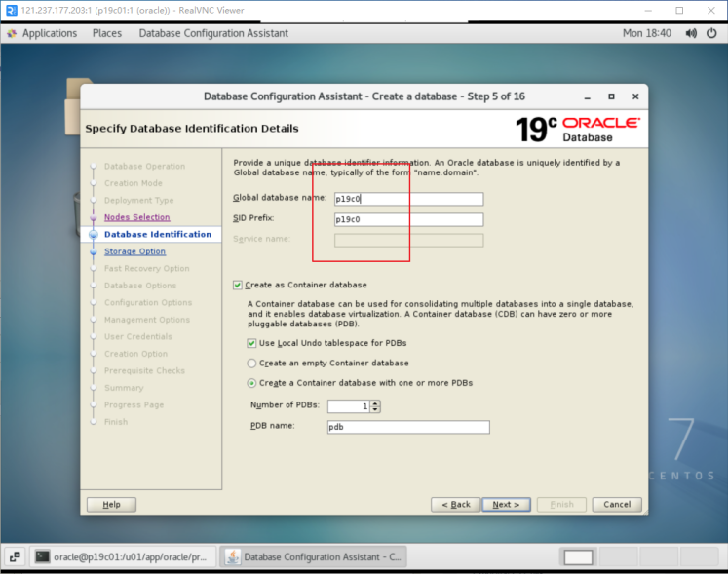Toggle Create as Container database checkbox
The height and width of the screenshot is (574, 728).
tap(238, 286)
